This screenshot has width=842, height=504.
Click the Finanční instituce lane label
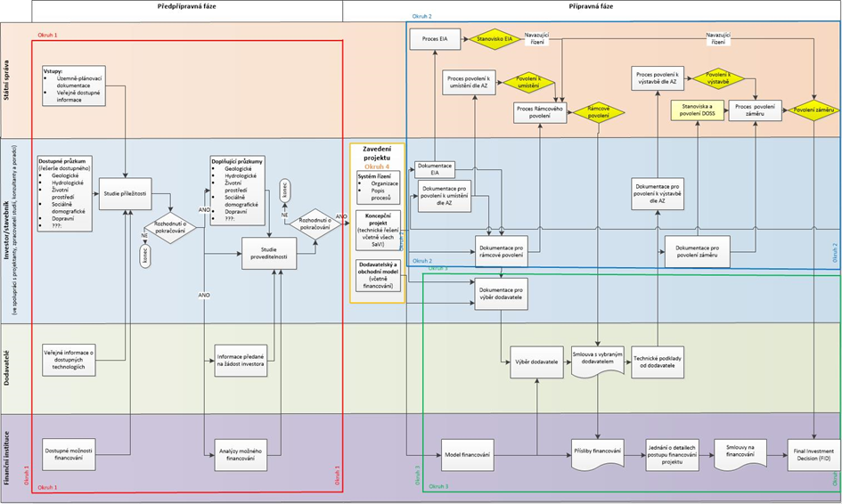click(7, 458)
